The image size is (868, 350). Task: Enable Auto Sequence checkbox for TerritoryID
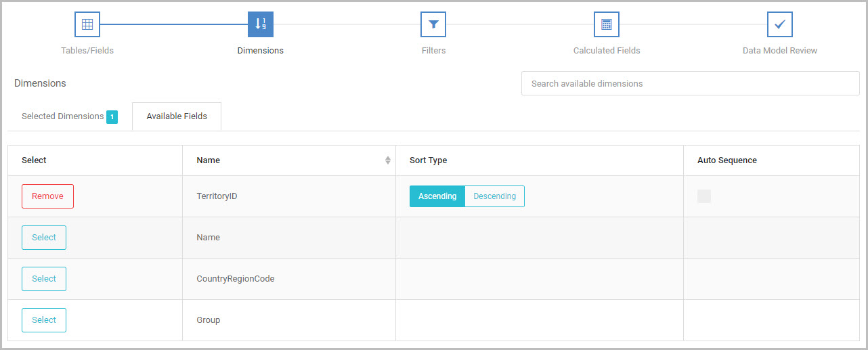[704, 196]
